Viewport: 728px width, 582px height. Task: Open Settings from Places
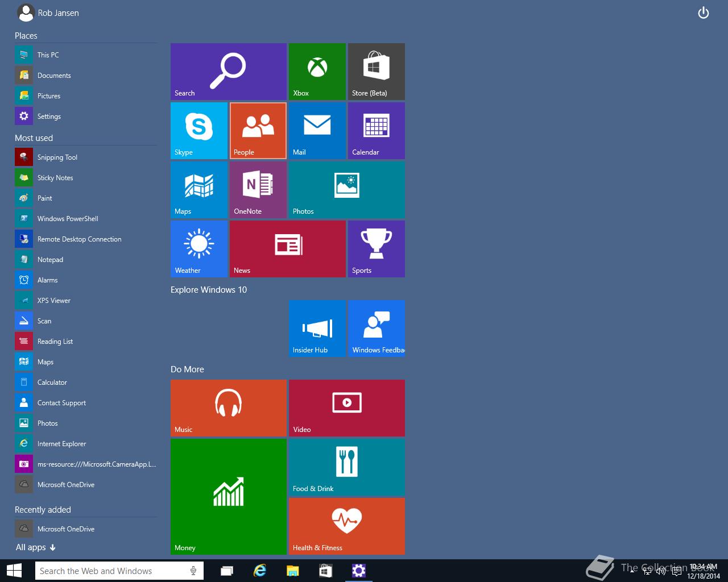coord(86,117)
